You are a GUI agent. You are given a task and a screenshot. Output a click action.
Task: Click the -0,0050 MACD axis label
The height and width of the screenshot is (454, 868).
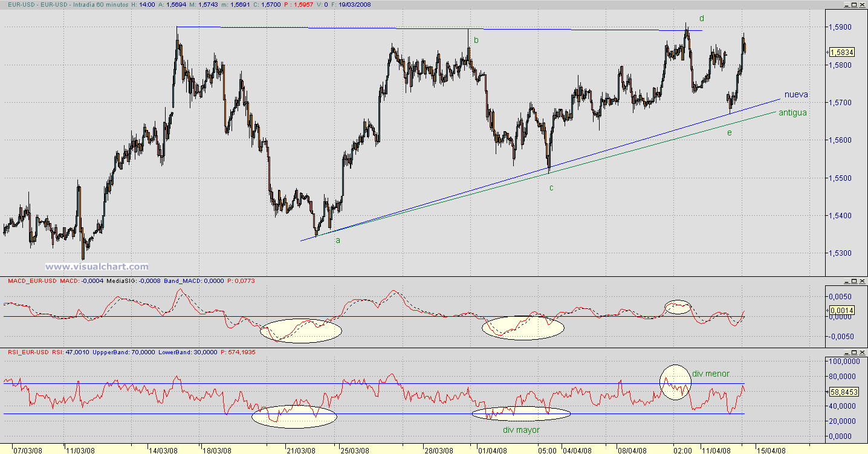click(x=842, y=336)
